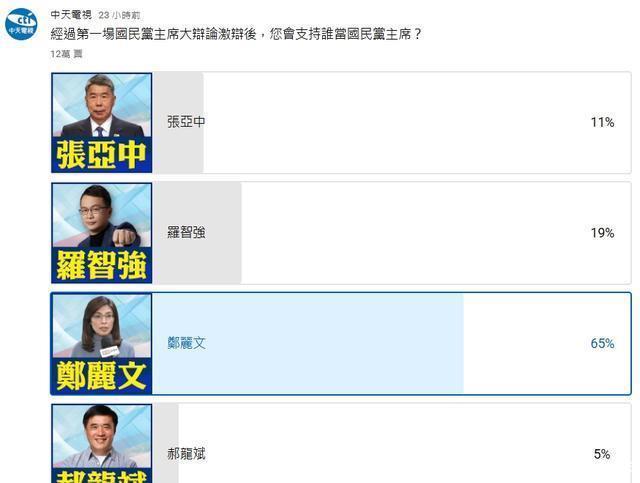
Task: Click the 郝龍斌 candidate photo thumbnail
Action: coord(102,444)
